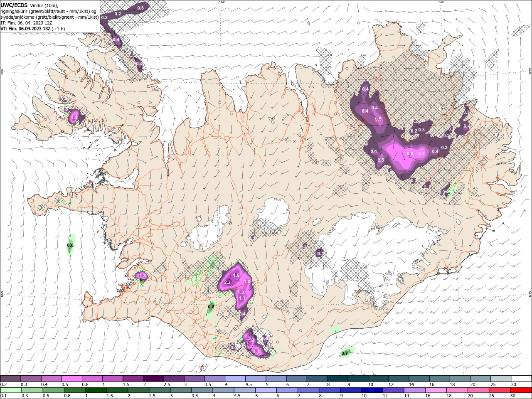Click the 0.3 value at top of map
532x399 pixels.
[x=140, y=8]
